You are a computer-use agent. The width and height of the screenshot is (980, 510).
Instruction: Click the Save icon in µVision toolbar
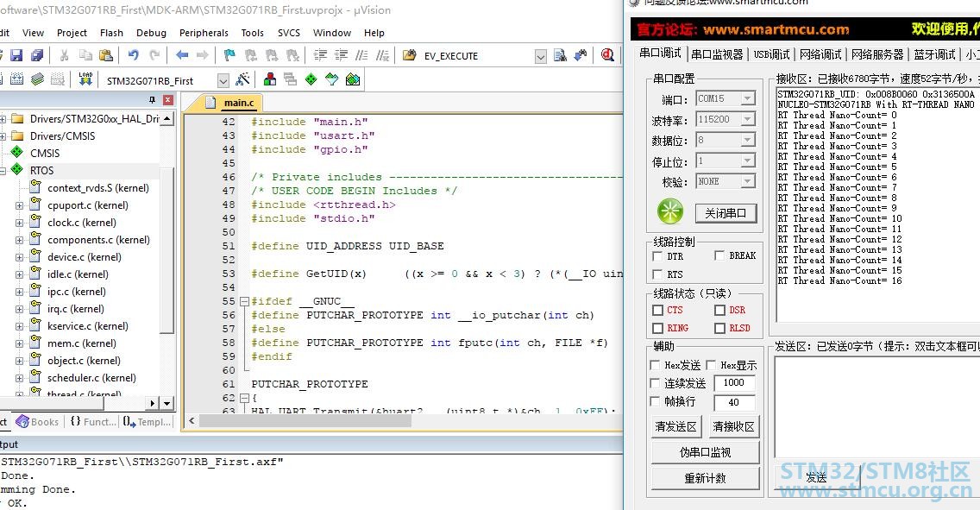[x=16, y=55]
